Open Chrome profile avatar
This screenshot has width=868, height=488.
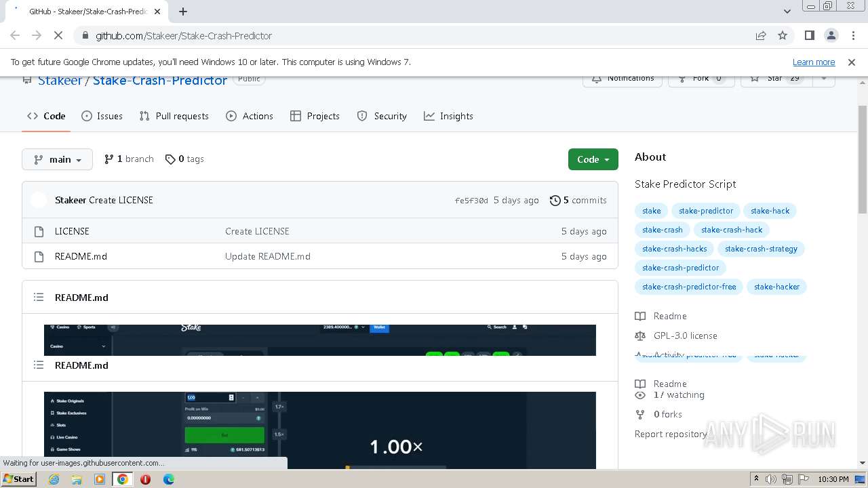(x=831, y=36)
